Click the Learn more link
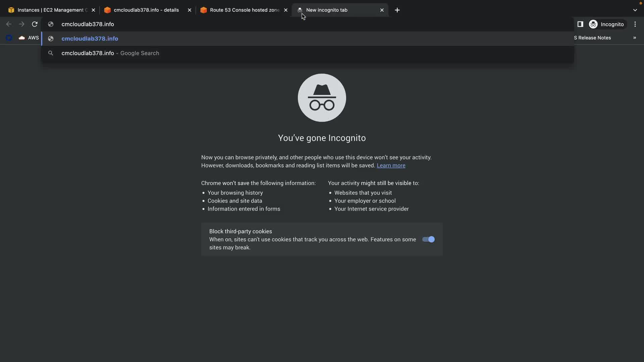This screenshot has height=362, width=644. [x=391, y=166]
